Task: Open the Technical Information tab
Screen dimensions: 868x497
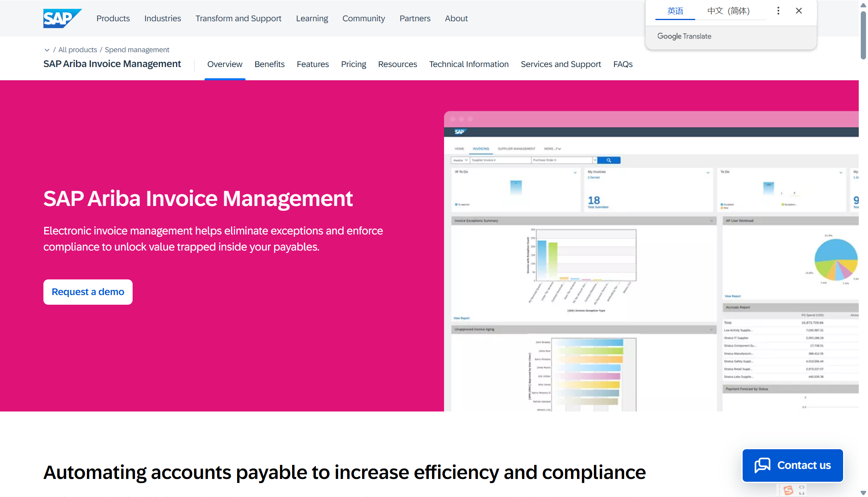Action: pyautogui.click(x=469, y=64)
